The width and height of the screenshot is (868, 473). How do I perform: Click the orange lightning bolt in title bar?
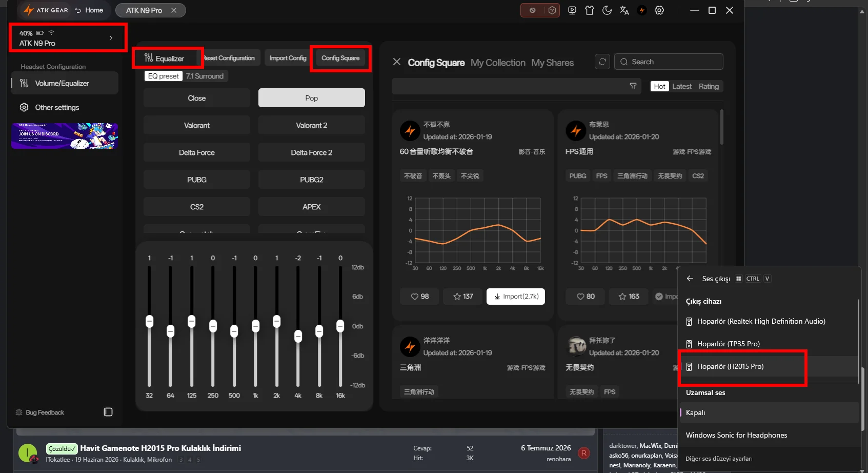[642, 10]
